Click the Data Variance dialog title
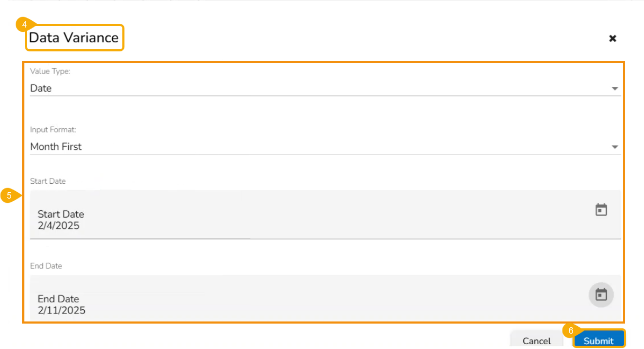The image size is (644, 349). (x=74, y=38)
